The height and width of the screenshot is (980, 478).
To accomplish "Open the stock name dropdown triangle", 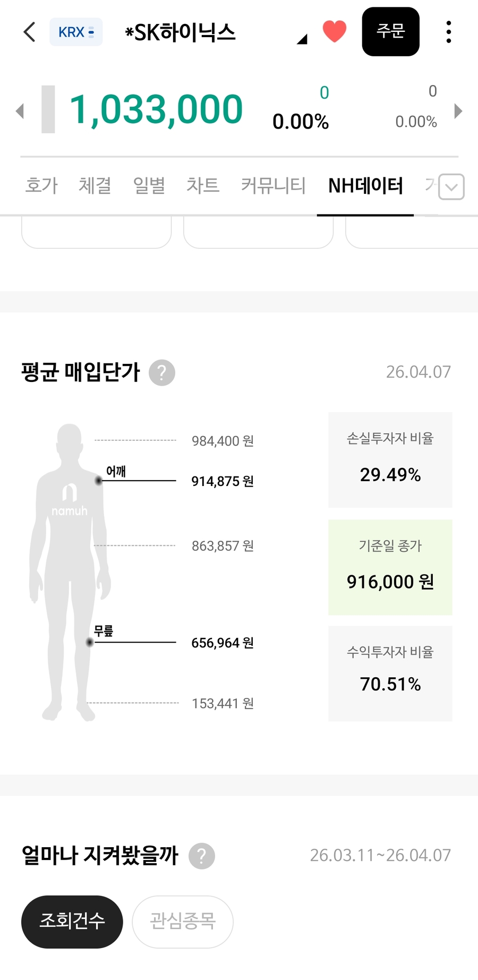I will point(302,40).
